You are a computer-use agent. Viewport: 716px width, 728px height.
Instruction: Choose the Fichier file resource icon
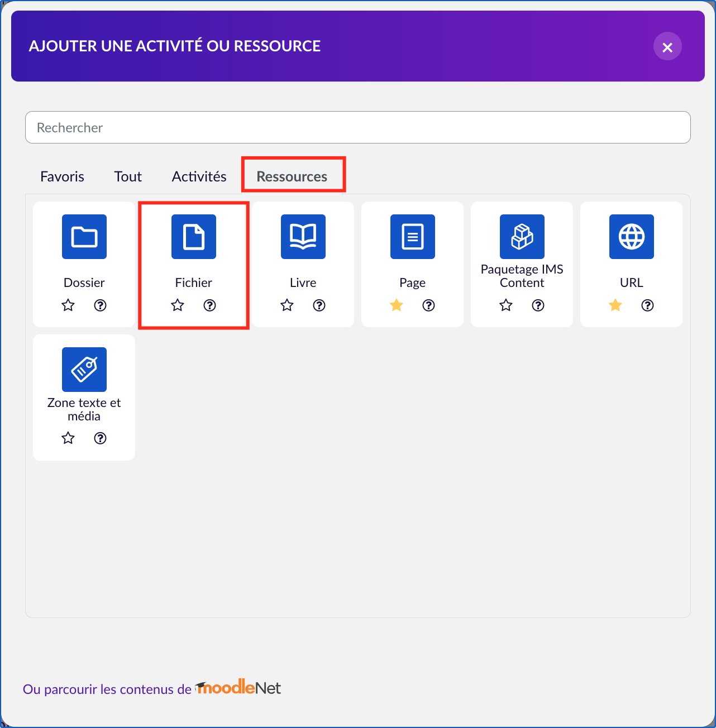[x=194, y=237]
